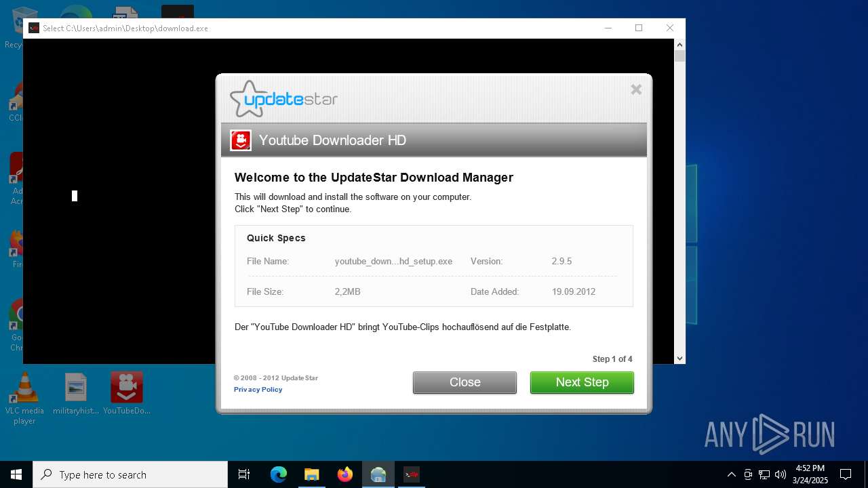Click the Welcome to UpdateStar Download Manager heading
The image size is (868, 488).
(374, 178)
